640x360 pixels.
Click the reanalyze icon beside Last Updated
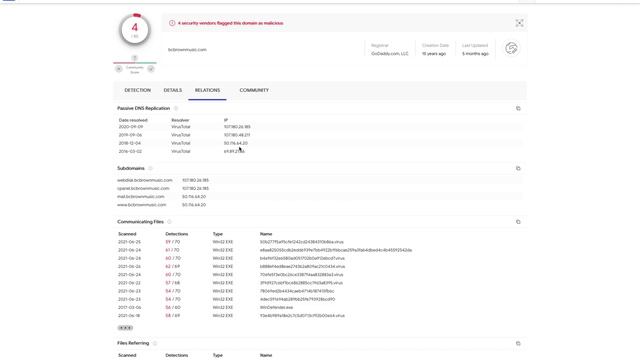click(511, 49)
